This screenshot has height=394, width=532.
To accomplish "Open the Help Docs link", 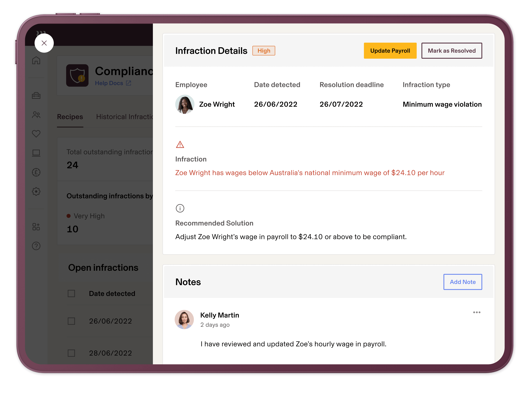I will point(109,83).
